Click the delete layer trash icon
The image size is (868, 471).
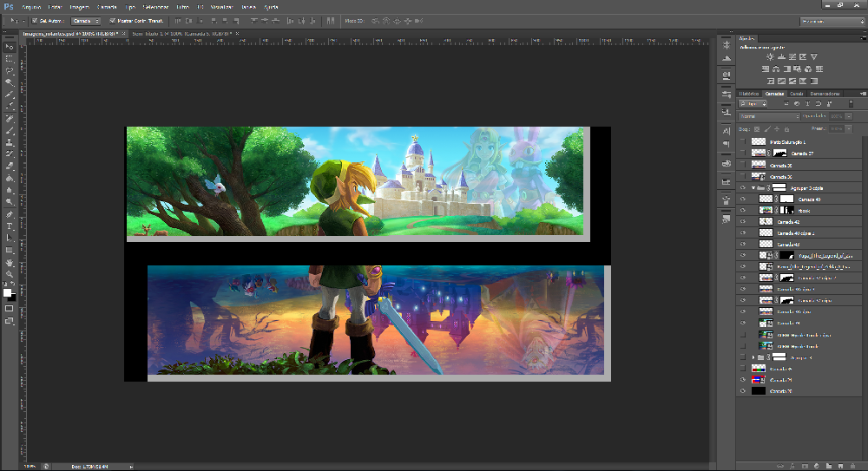(852, 466)
